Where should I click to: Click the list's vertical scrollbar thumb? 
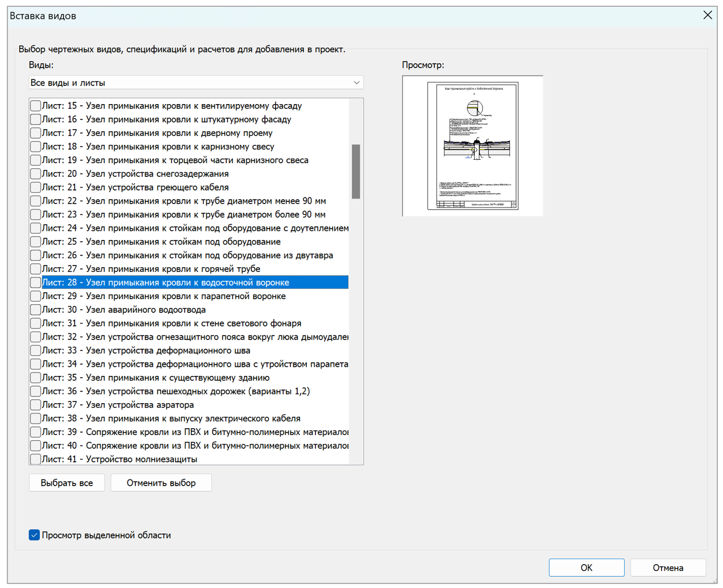pos(356,171)
